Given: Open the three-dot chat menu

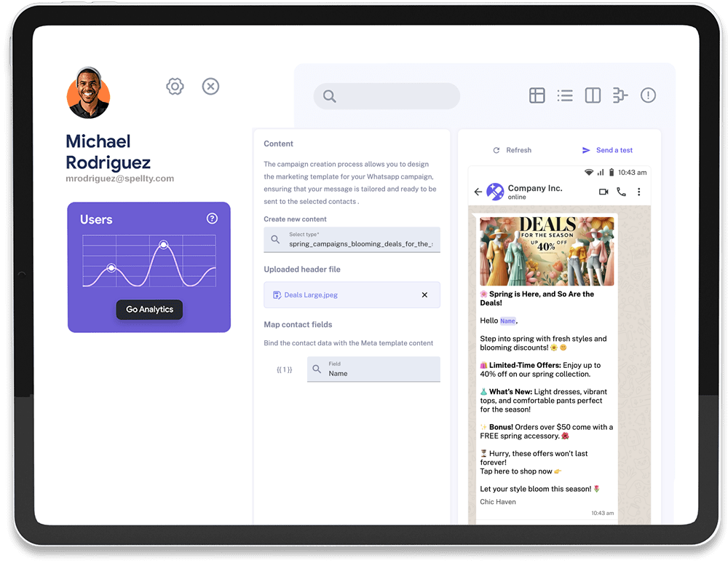Looking at the screenshot, I should click(639, 192).
